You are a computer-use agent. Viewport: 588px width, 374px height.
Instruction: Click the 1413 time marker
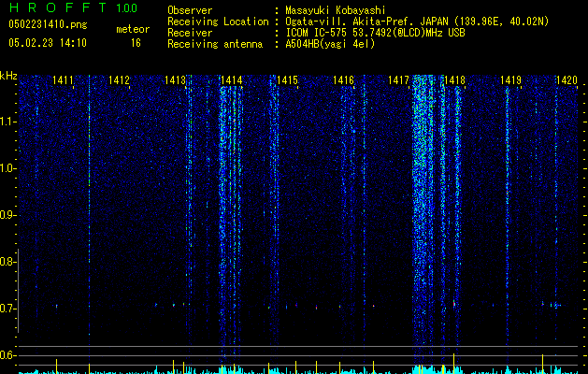click(175, 80)
